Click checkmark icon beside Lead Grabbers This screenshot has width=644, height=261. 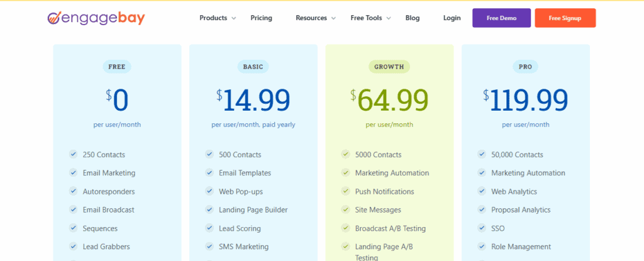74,247
